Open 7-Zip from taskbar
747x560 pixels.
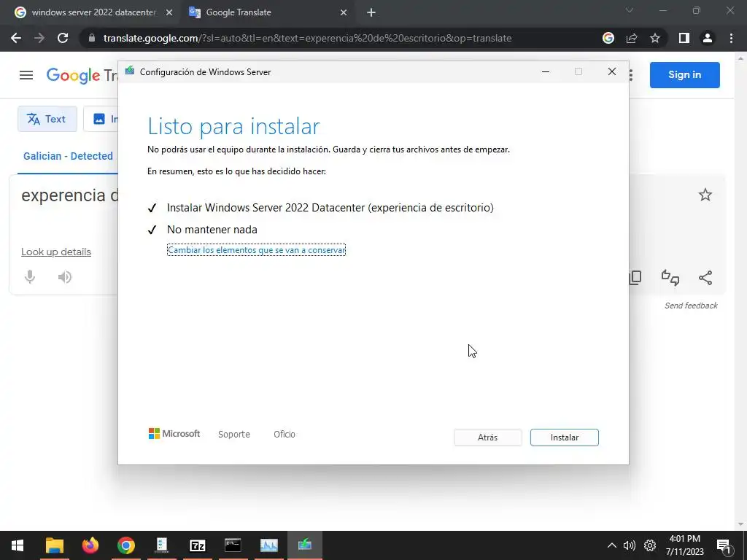click(x=197, y=545)
